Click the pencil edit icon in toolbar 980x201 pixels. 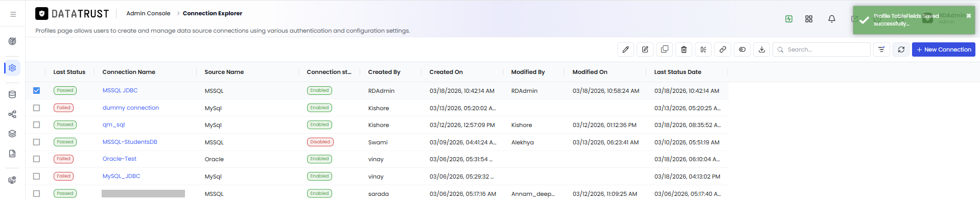click(x=625, y=49)
